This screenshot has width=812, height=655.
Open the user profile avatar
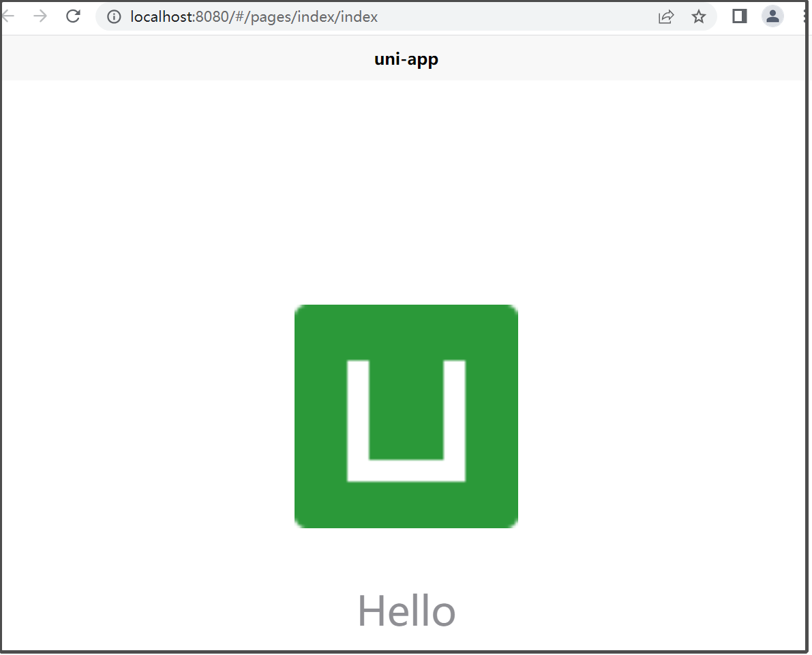click(772, 16)
